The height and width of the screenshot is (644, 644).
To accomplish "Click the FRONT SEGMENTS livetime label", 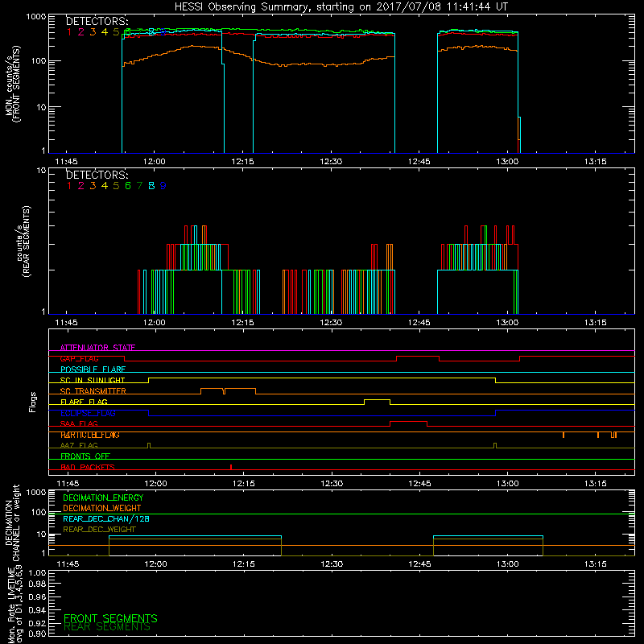I will [110, 618].
